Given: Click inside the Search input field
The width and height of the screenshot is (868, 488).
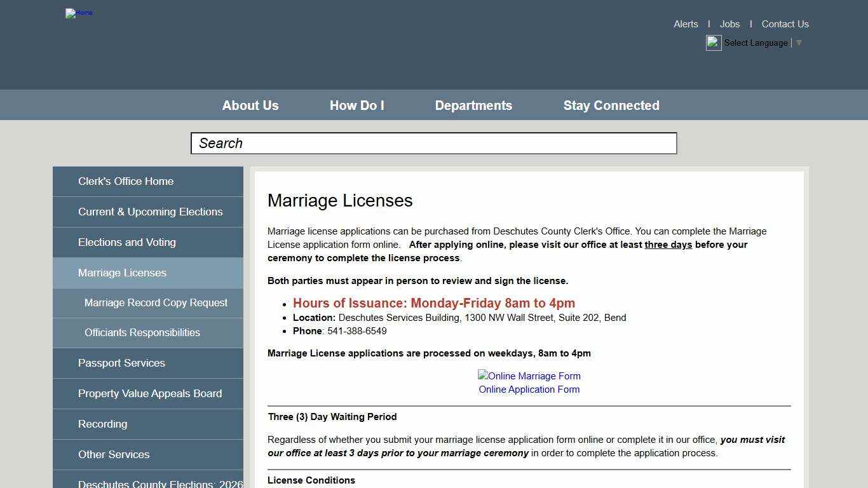Looking at the screenshot, I should point(433,143).
